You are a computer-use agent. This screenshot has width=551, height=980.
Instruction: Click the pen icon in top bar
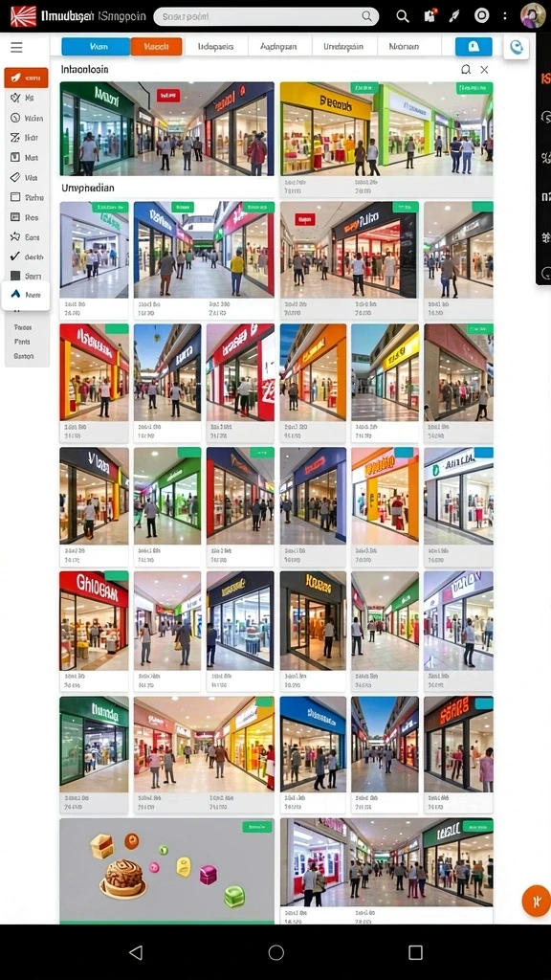(454, 16)
